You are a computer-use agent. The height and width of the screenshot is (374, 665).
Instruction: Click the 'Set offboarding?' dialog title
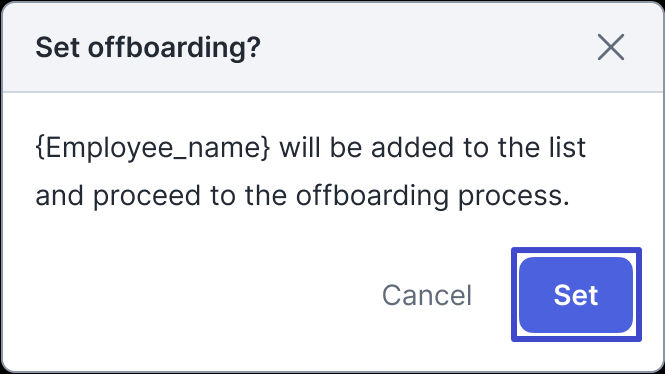coord(148,47)
